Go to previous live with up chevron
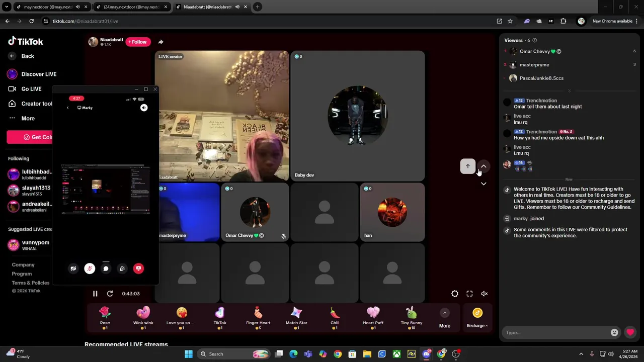 484,166
